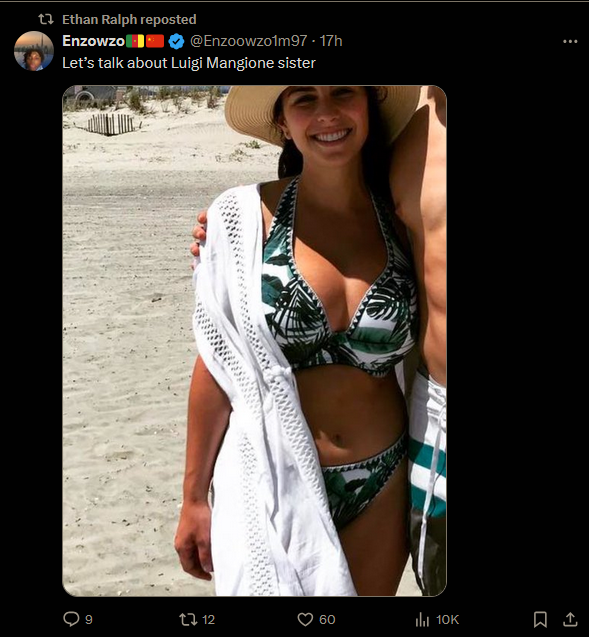Open the @Enzoowzo1m97 handle link
This screenshot has width=589, height=637.
(249, 41)
